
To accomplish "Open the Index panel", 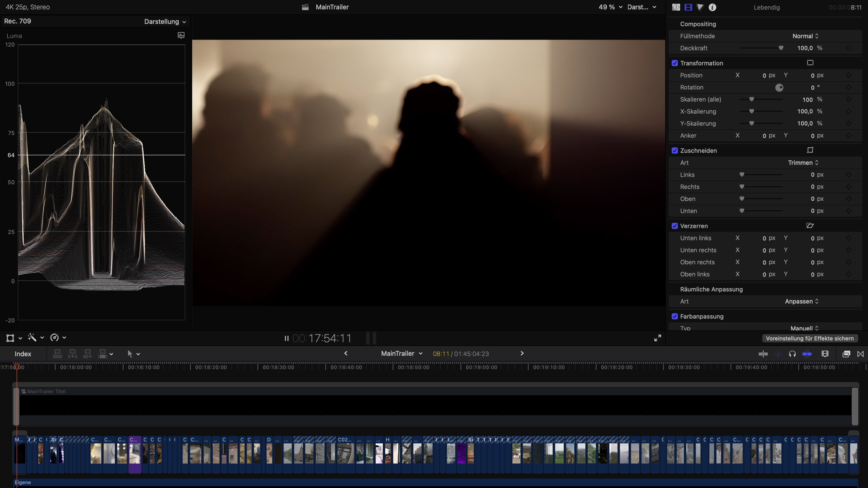I will 23,354.
